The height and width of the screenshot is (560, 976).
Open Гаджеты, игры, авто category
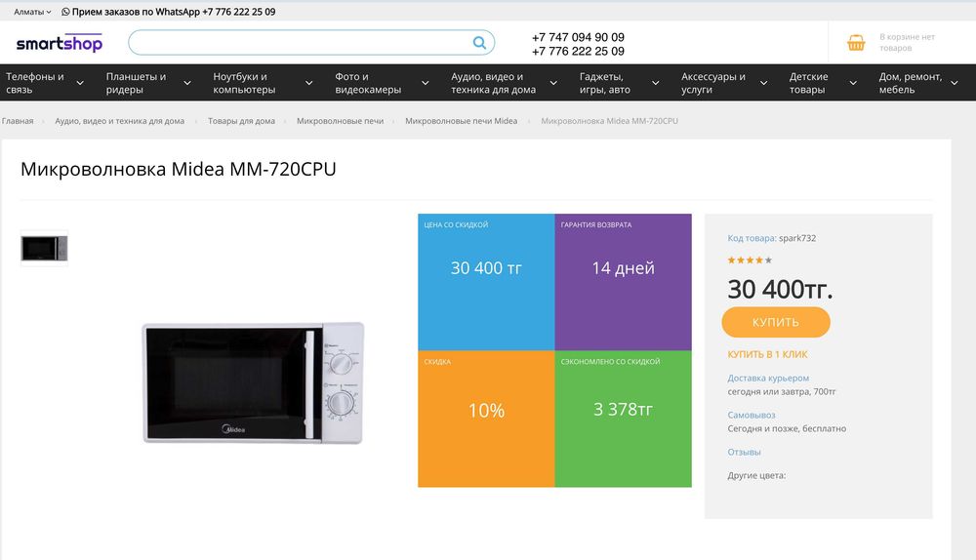click(x=604, y=83)
